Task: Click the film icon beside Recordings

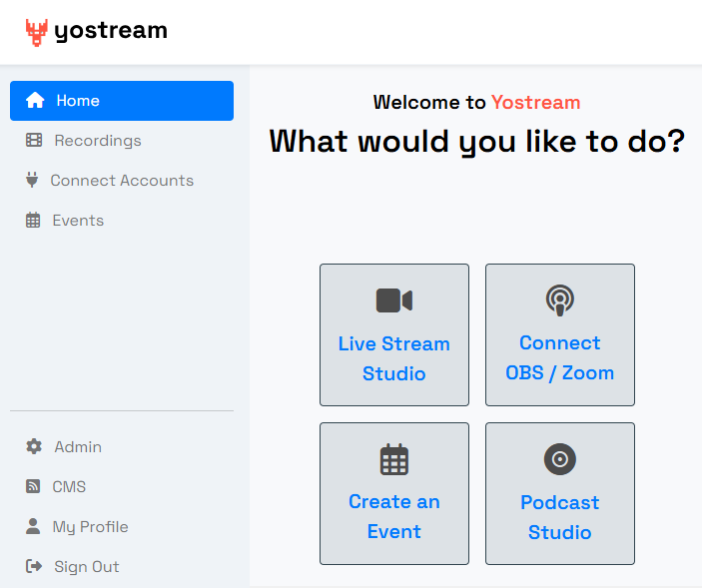Action: click(34, 141)
